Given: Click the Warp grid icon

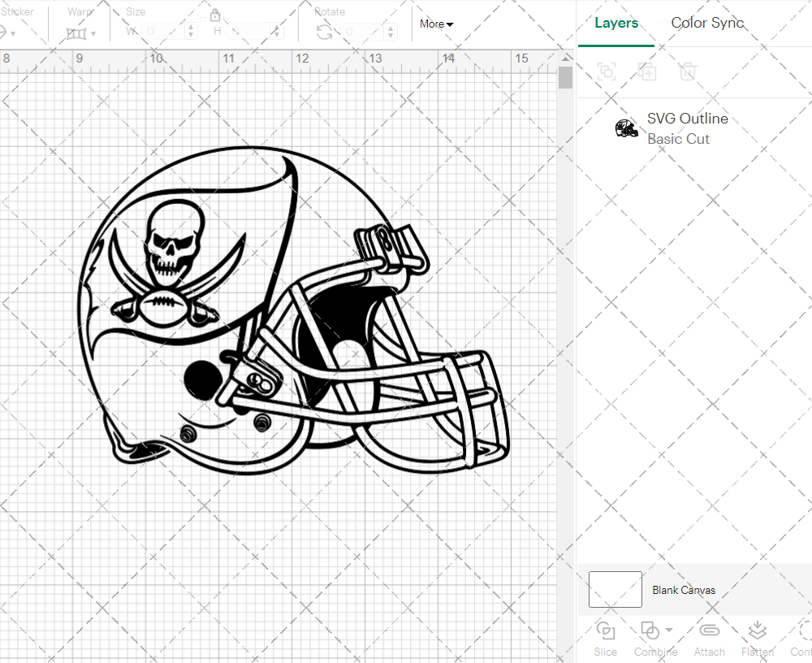Looking at the screenshot, I should pos(76,32).
